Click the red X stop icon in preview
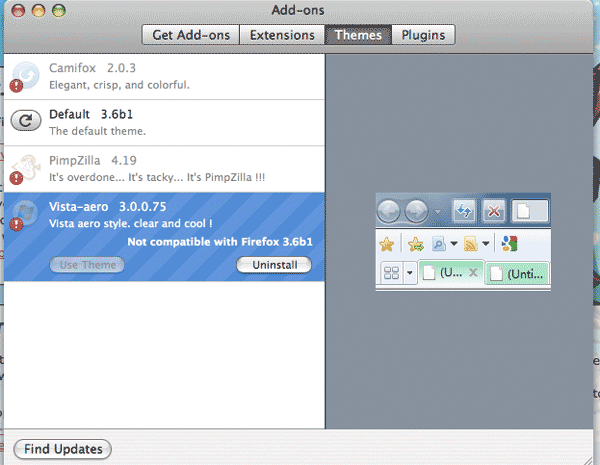This screenshot has height=465, width=600. pos(494,211)
